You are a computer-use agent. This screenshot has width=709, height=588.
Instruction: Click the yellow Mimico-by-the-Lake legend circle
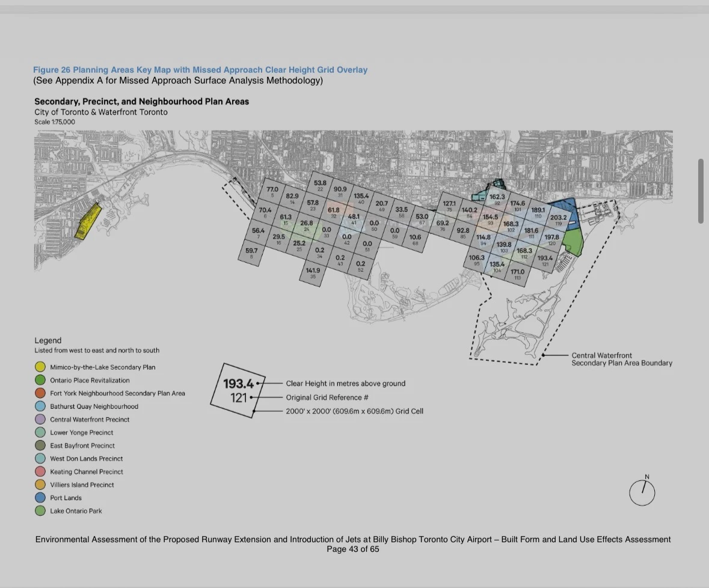coord(40,367)
